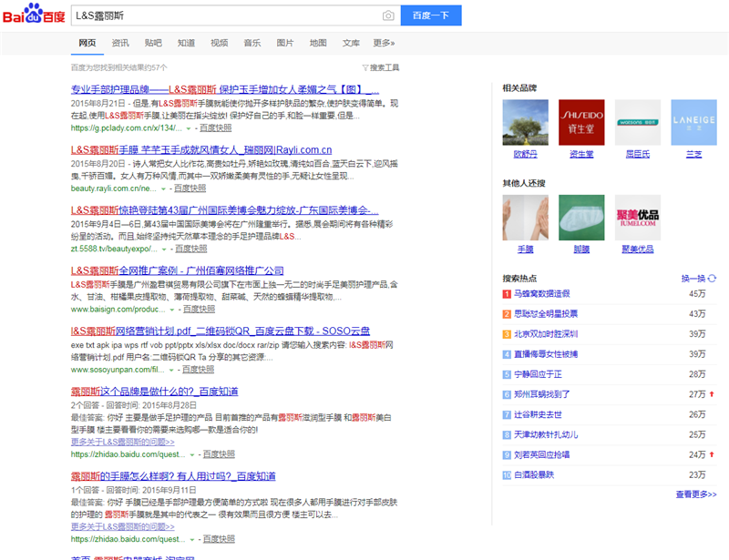
Task: Expand dropdown arrow beside g.pclady.com.cn URL
Action: (189, 128)
